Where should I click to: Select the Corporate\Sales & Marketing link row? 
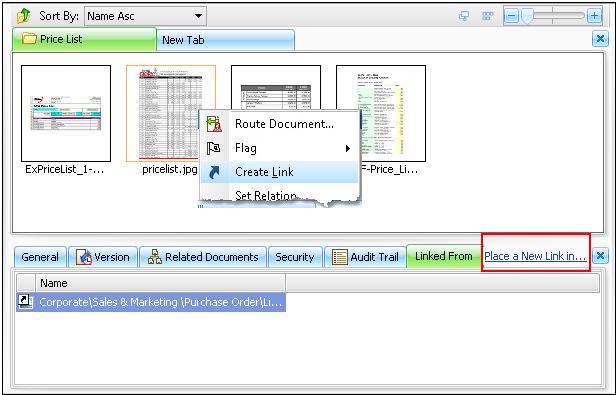tap(151, 302)
